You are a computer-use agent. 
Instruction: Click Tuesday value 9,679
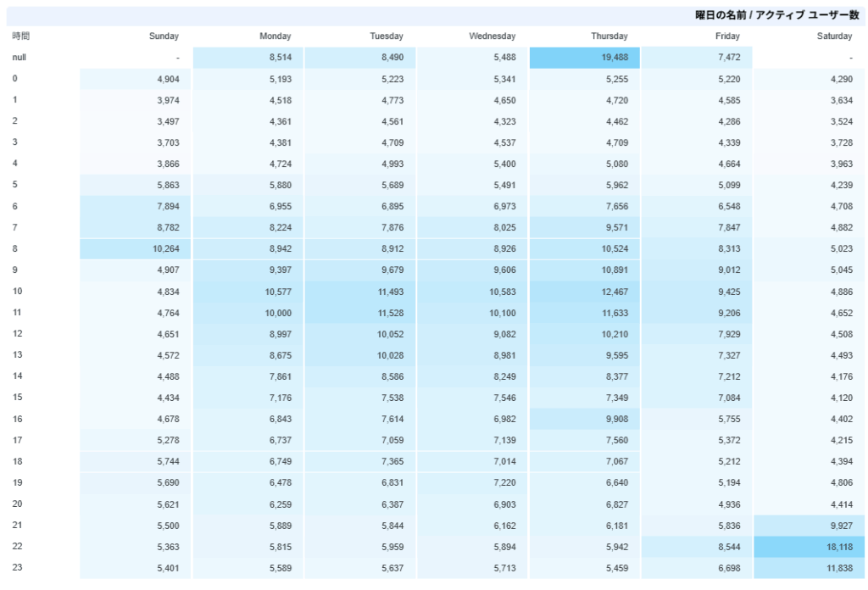coord(392,270)
